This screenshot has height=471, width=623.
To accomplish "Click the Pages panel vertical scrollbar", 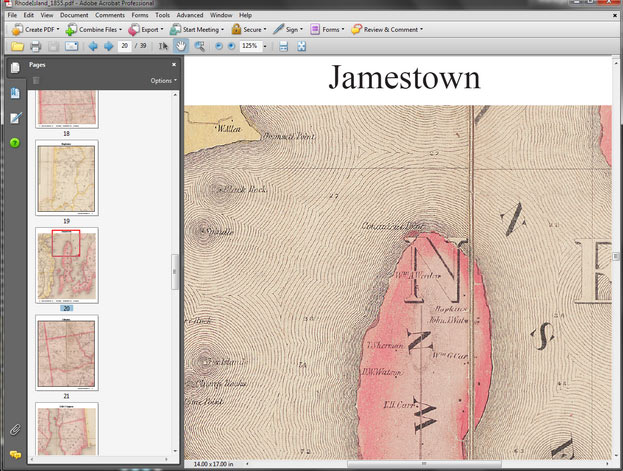I will pyautogui.click(x=175, y=273).
